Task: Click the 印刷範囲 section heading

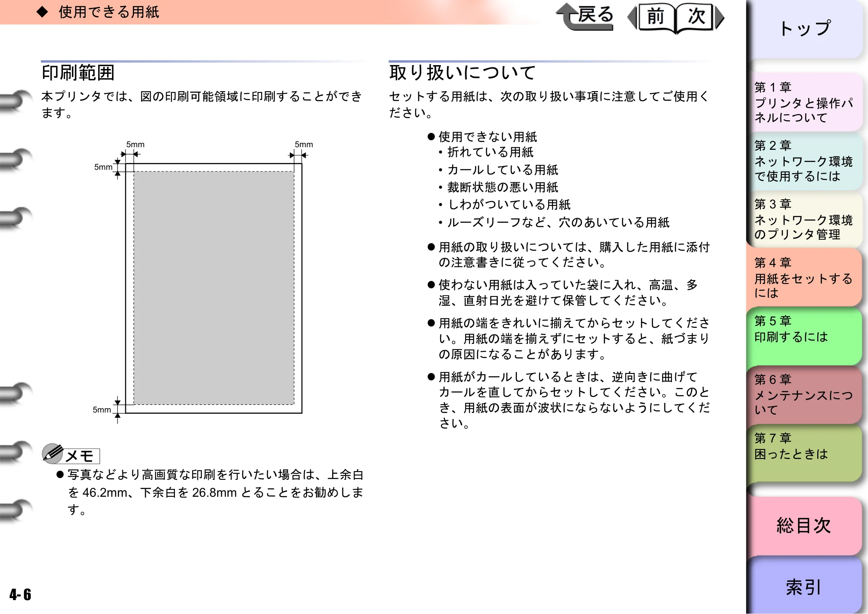Action: tap(78, 73)
